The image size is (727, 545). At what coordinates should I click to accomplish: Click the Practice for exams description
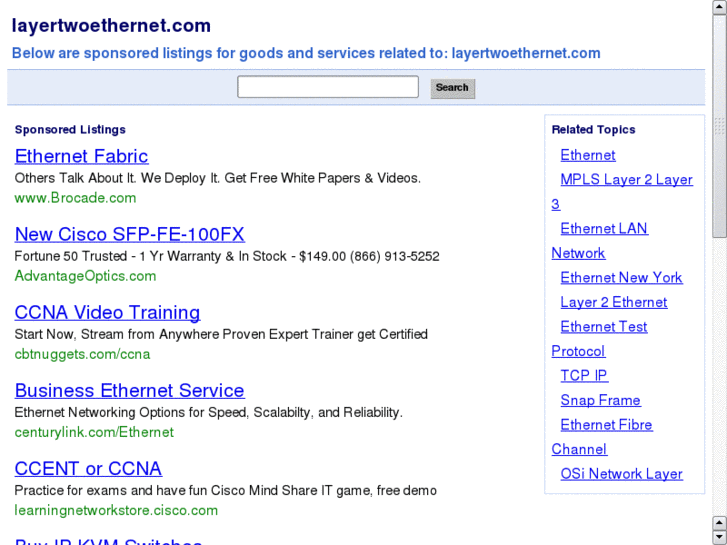225,490
